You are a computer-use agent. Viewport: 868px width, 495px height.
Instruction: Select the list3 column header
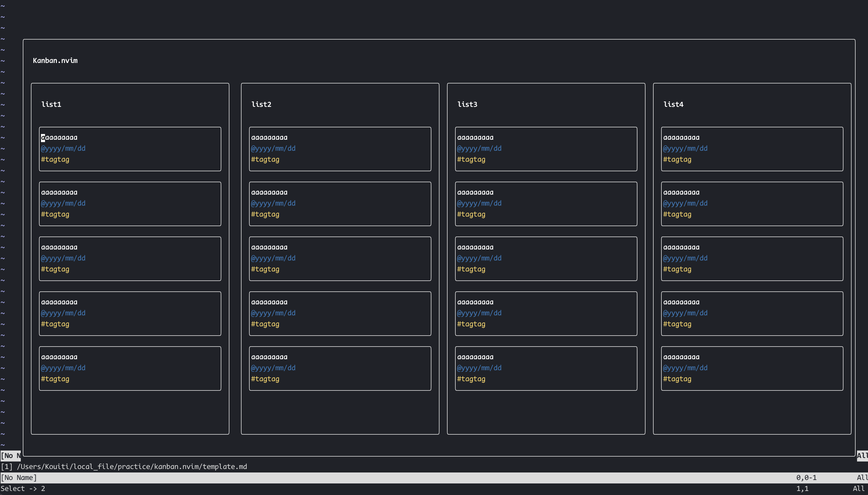(x=467, y=104)
